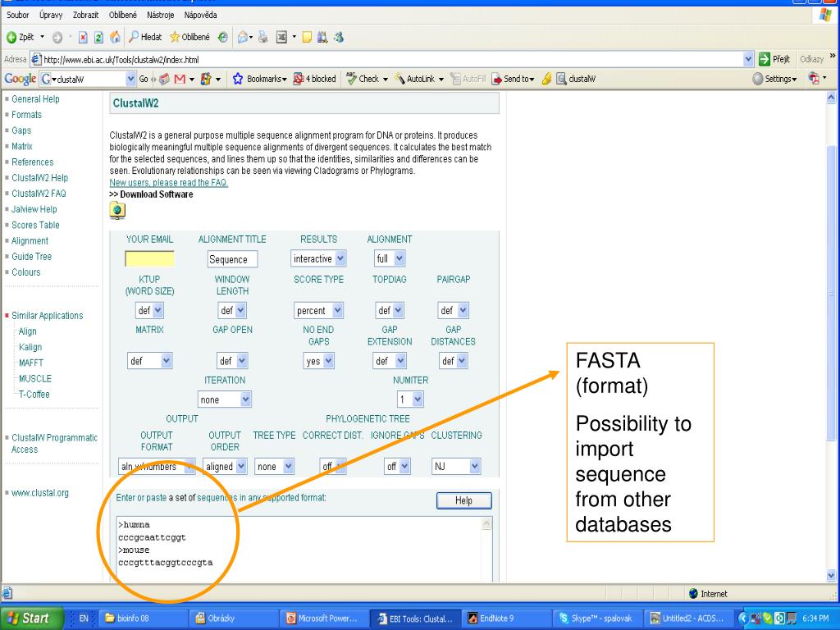Image resolution: width=840 pixels, height=630 pixels.
Task: Click the ALIGNMENT TITLE field with Sequence
Action: [232, 259]
